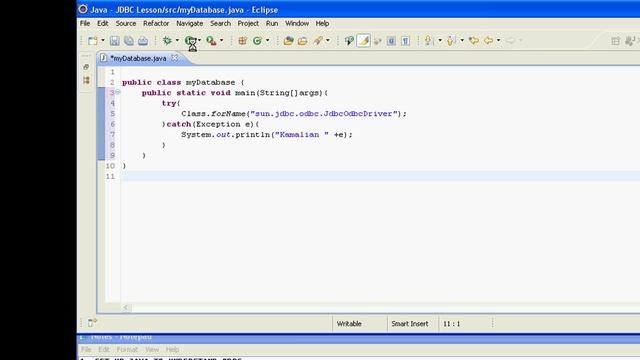
Task: Click the Save disk icon
Action: pos(115,40)
